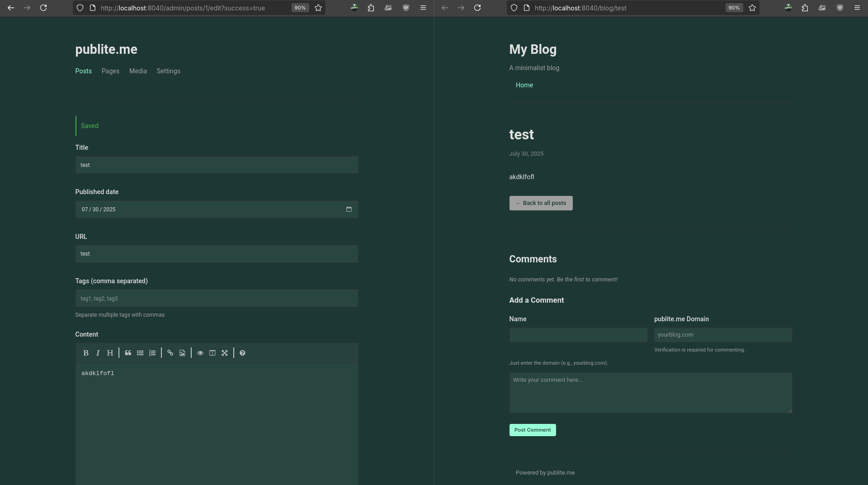Insert a link with chain icon
The image size is (868, 485).
click(x=170, y=353)
